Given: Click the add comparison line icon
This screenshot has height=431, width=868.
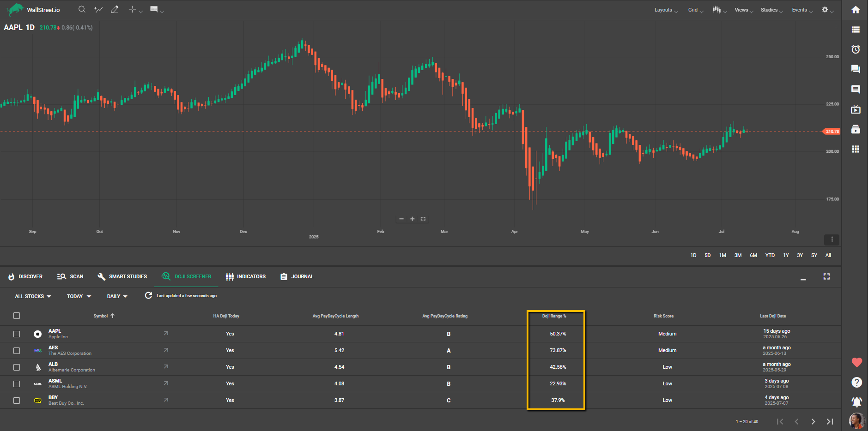Looking at the screenshot, I should (98, 9).
